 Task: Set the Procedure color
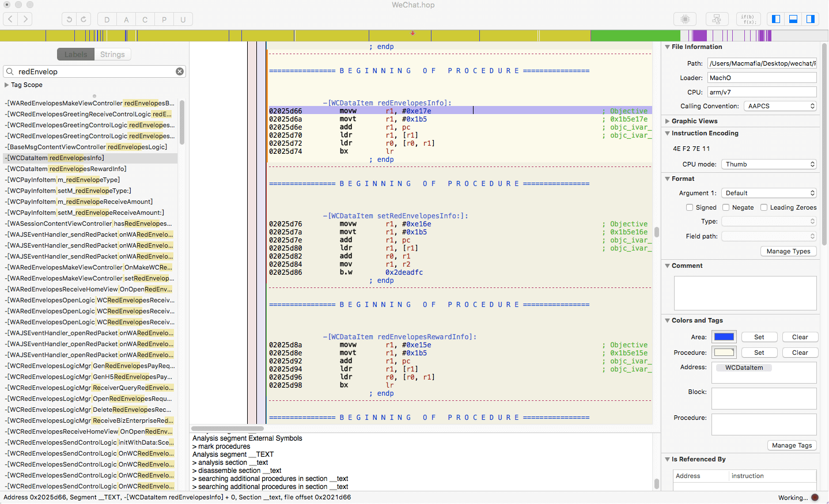coord(759,353)
